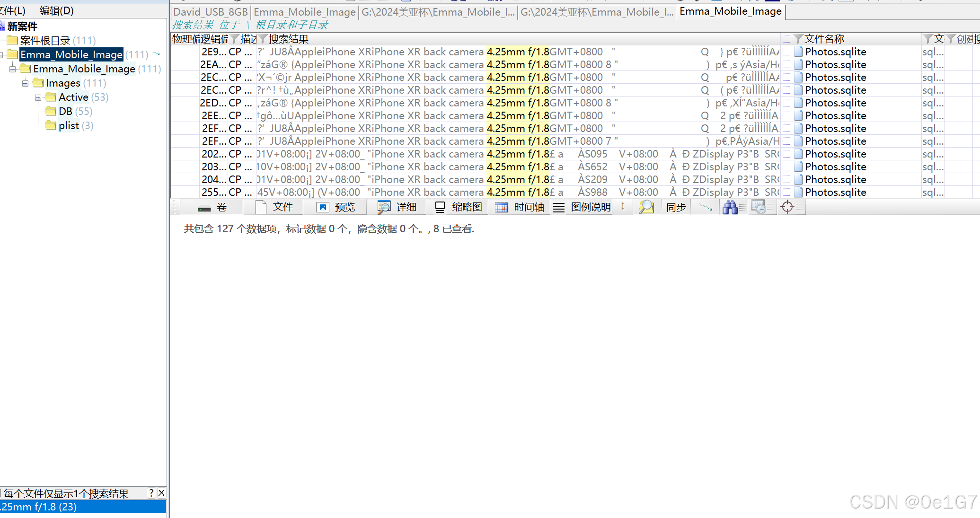Open the 缩略图 thumbnail view
This screenshot has height=518, width=980.
click(x=458, y=207)
